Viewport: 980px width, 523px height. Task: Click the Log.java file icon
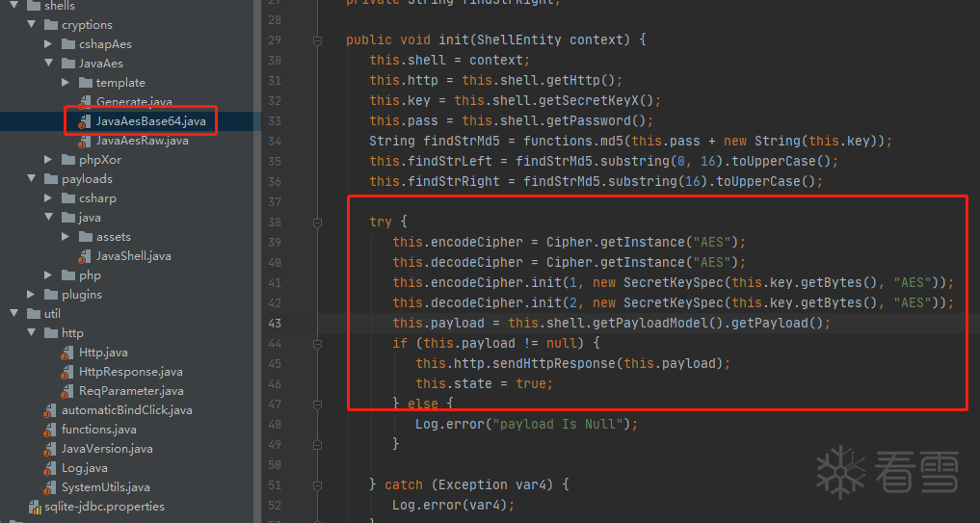51,469
